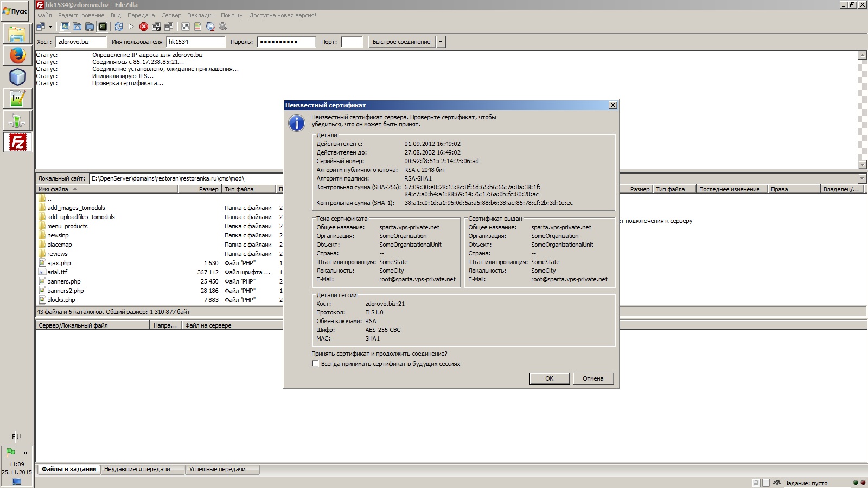Open the Вид menu
The width and height of the screenshot is (868, 488).
(x=116, y=15)
